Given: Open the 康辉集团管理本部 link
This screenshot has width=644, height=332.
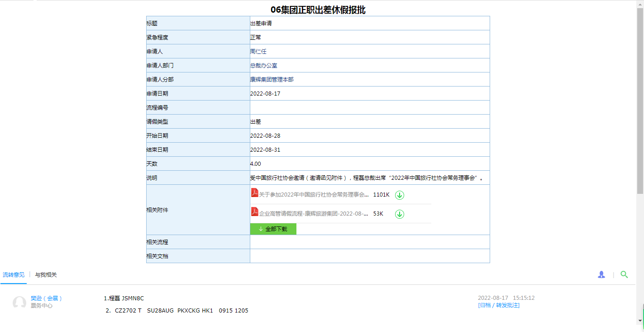Looking at the screenshot, I should click(x=272, y=80).
